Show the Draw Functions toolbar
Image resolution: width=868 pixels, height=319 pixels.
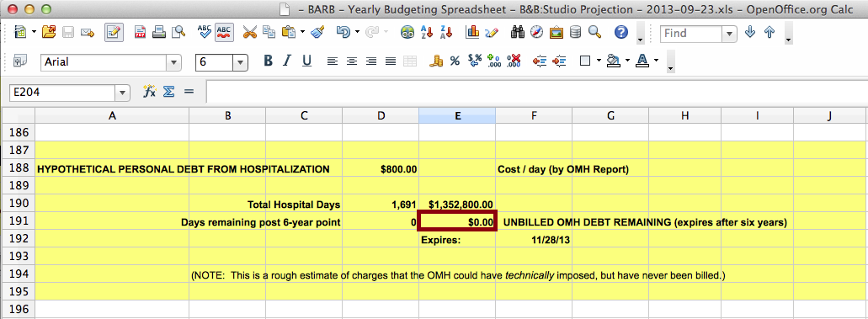tap(491, 32)
